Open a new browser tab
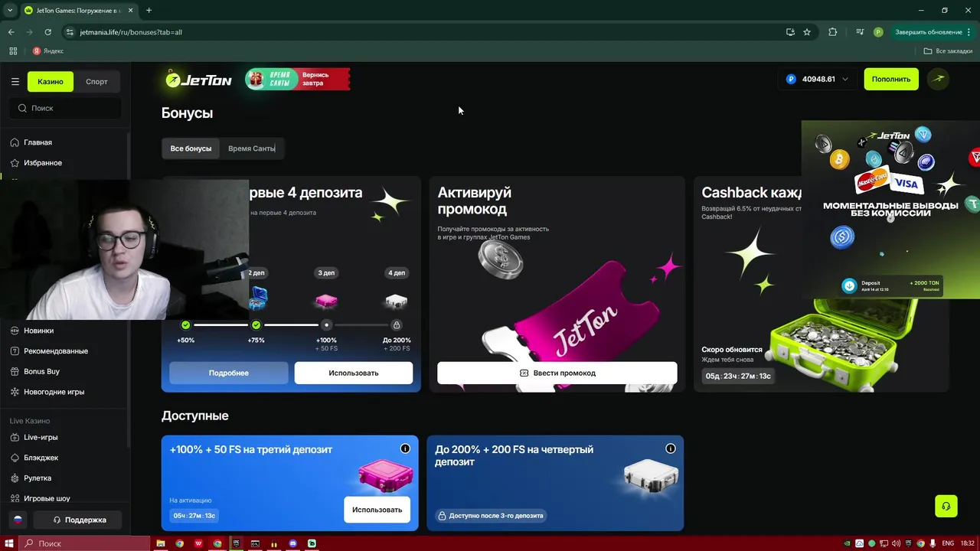The image size is (980, 551). [149, 10]
